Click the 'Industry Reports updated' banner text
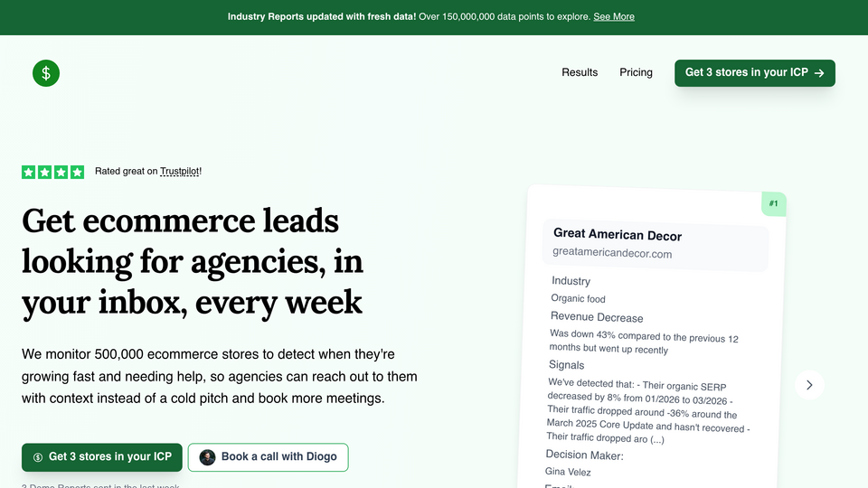 (322, 16)
